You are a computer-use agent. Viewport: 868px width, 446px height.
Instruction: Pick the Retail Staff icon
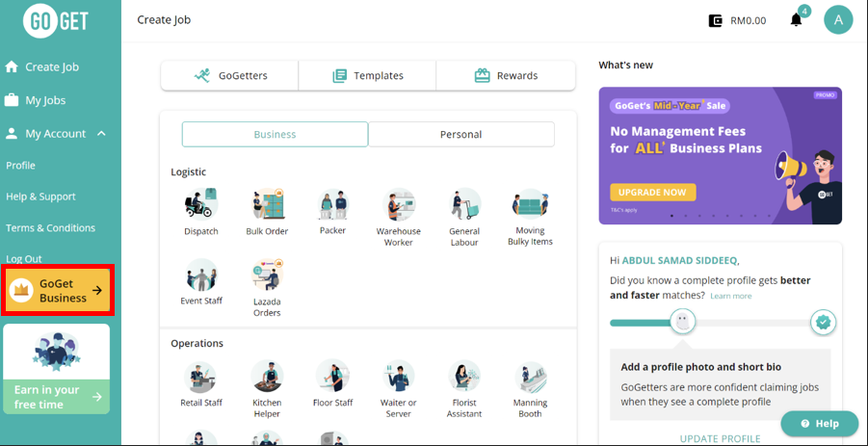pyautogui.click(x=201, y=377)
